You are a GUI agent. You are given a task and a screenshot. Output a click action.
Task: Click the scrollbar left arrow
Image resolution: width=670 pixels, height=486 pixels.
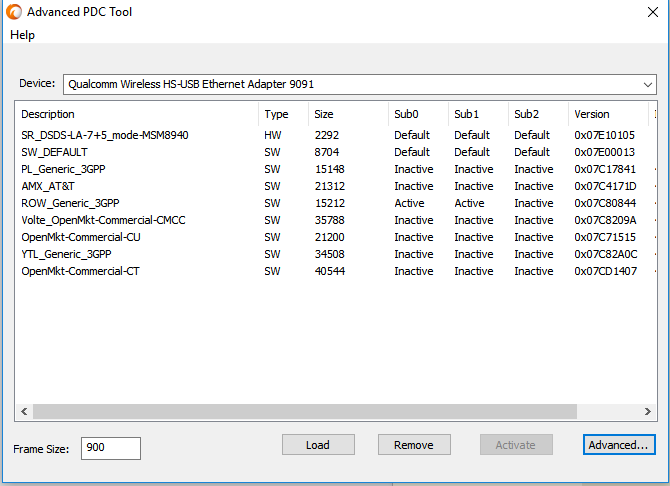coord(24,412)
